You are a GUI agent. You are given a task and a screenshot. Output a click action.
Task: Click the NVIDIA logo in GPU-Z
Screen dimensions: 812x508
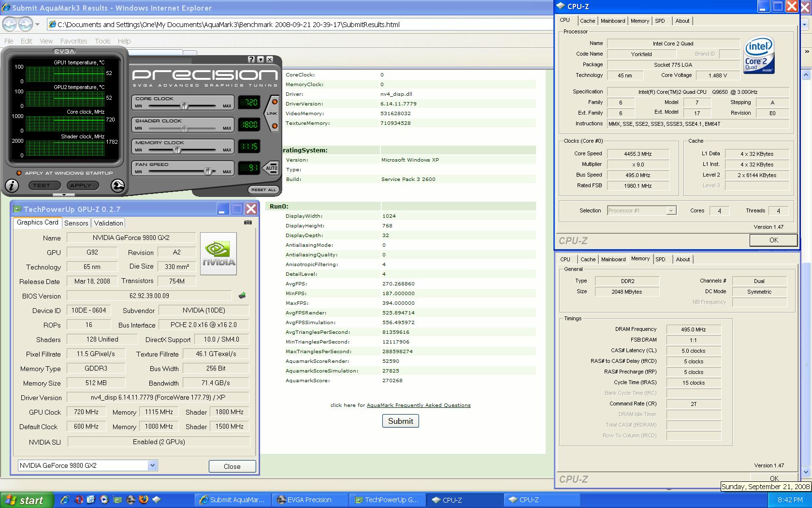(218, 254)
